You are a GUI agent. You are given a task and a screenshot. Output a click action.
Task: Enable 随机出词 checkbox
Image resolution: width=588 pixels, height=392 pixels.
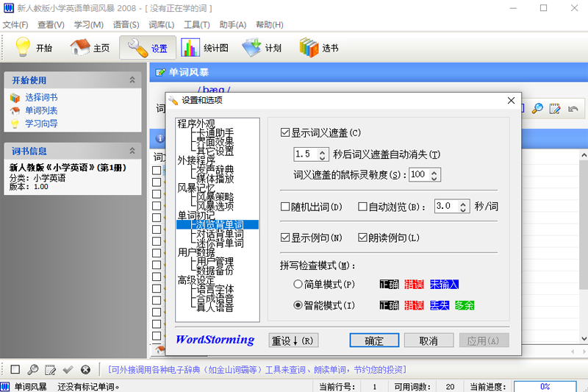pyautogui.click(x=285, y=207)
